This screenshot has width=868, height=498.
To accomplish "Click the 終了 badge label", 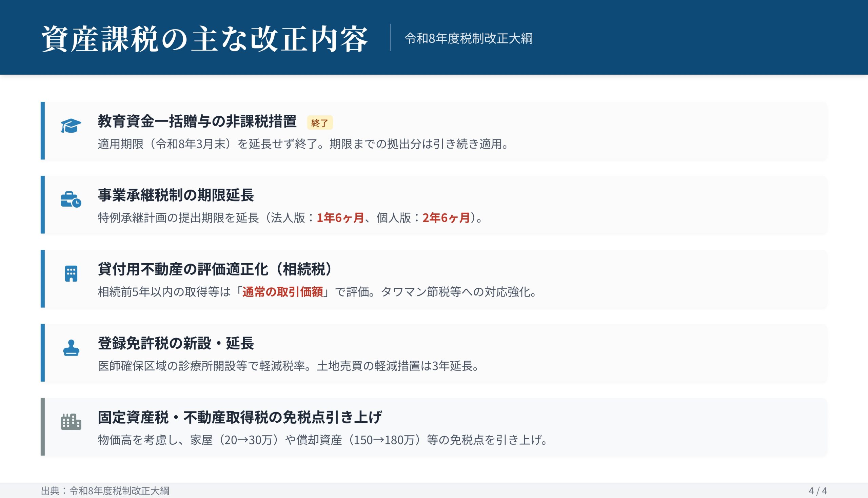I will [x=320, y=123].
